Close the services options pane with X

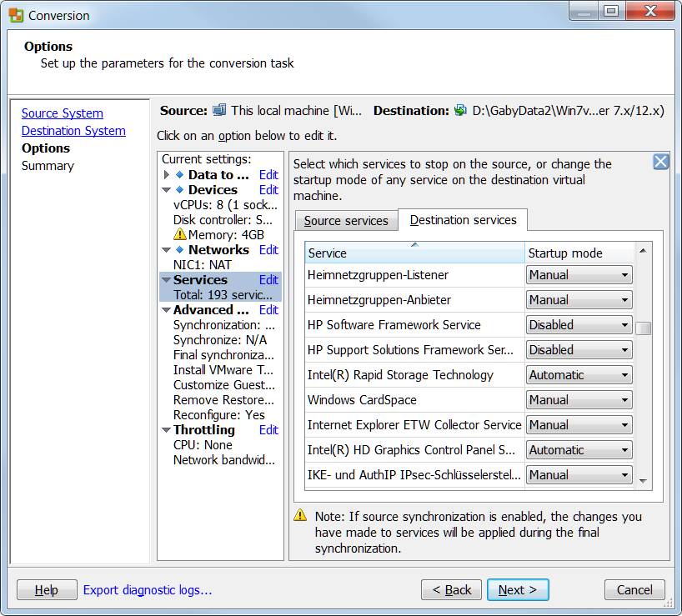[x=660, y=162]
